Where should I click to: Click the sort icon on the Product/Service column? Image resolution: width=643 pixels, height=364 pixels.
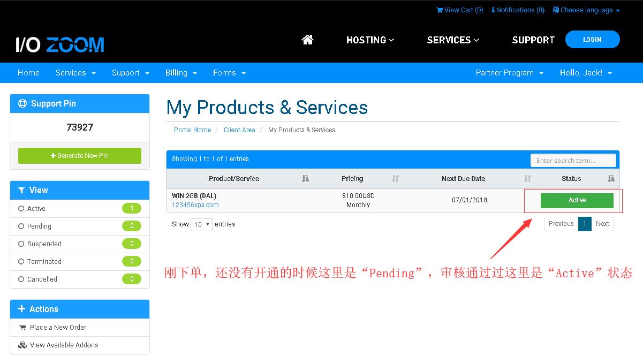(x=305, y=178)
